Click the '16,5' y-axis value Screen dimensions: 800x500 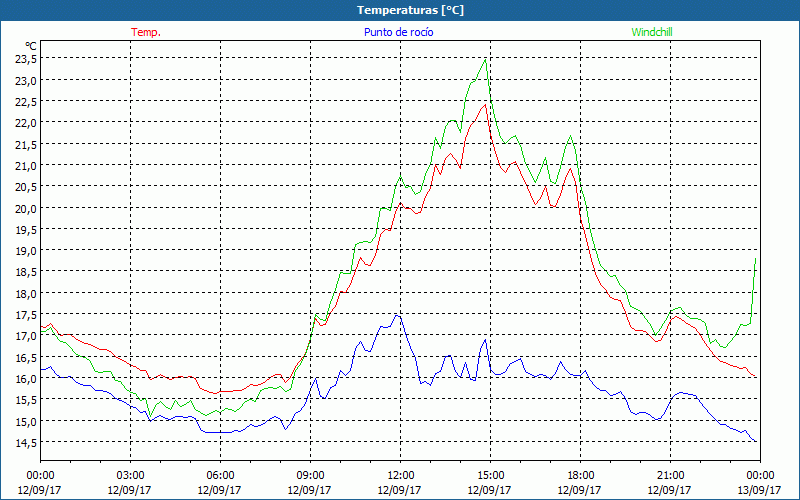click(26, 357)
